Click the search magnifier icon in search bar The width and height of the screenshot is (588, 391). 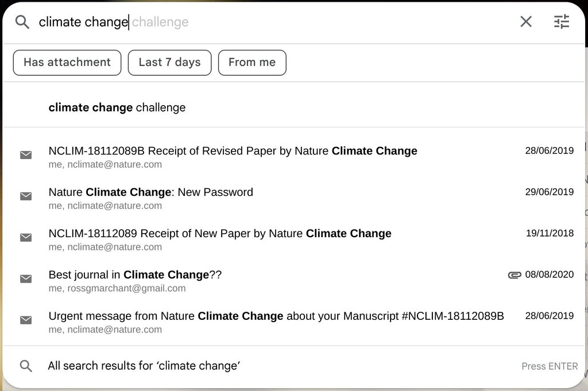tap(22, 22)
